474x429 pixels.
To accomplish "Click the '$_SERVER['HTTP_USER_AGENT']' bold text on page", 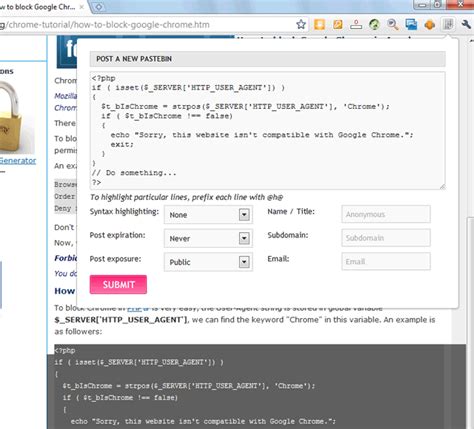I will click(122, 320).
